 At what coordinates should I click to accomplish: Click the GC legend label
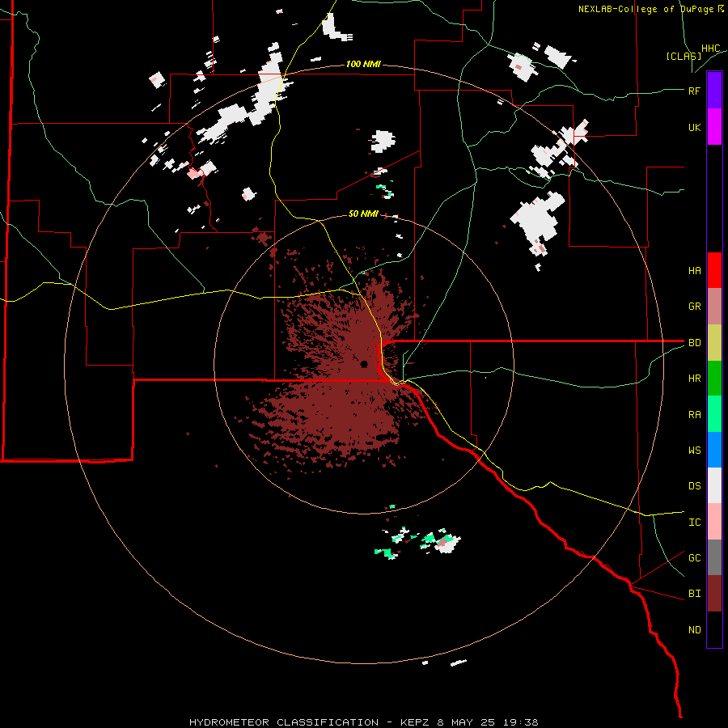coord(694,557)
